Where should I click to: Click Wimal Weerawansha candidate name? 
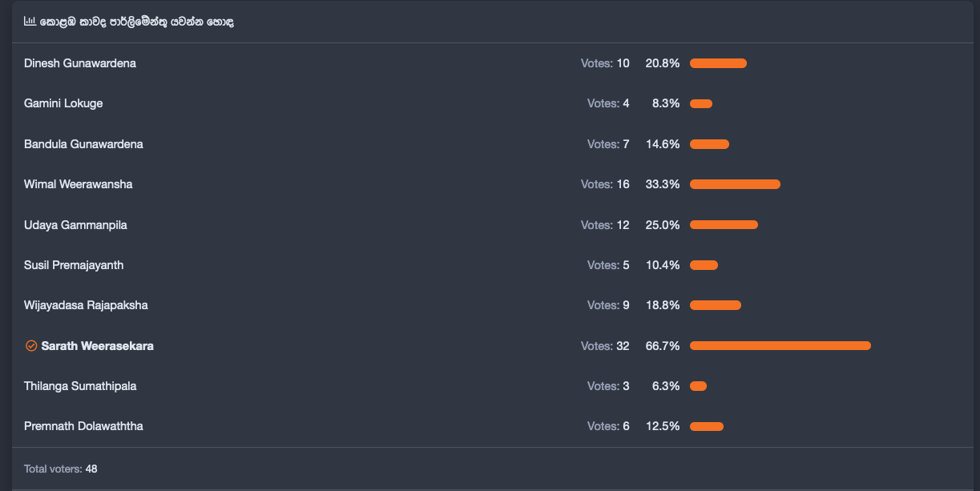click(x=79, y=184)
